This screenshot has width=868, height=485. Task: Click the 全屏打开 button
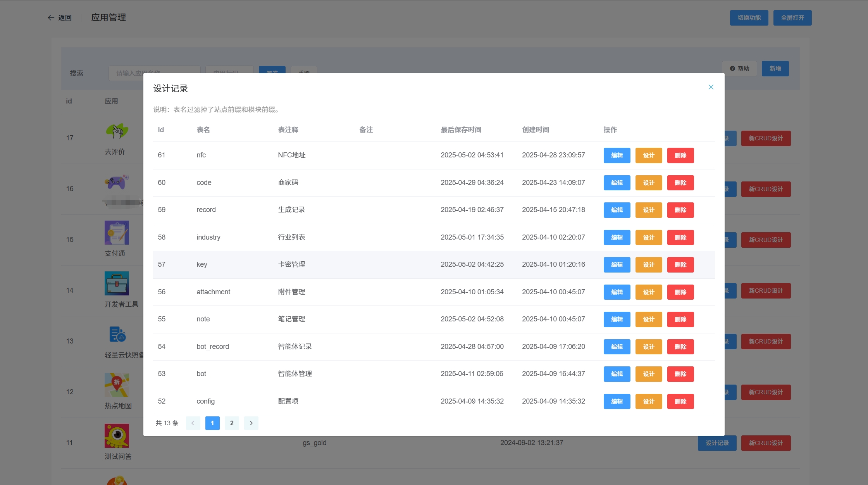pos(792,18)
